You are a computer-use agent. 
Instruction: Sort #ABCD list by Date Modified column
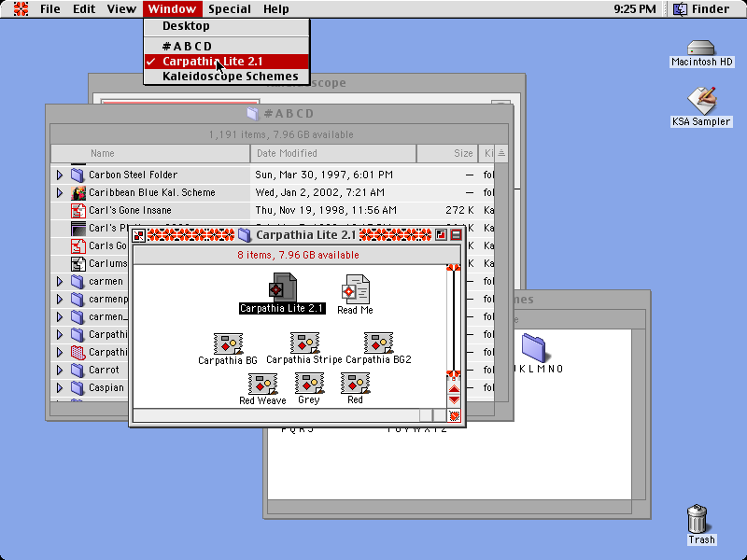pos(333,153)
